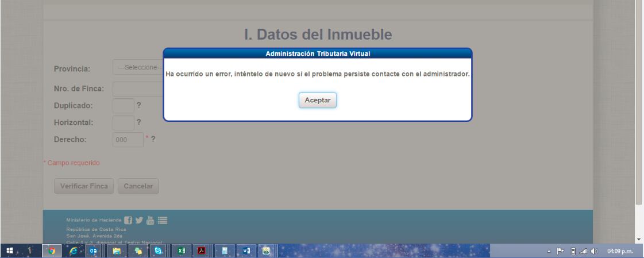Viewport: 644px width, 258px height.
Task: Click the Horizontal input box
Action: (x=123, y=122)
